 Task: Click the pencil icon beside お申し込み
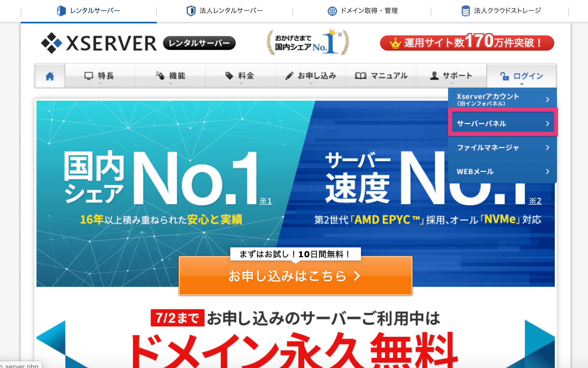click(x=289, y=76)
